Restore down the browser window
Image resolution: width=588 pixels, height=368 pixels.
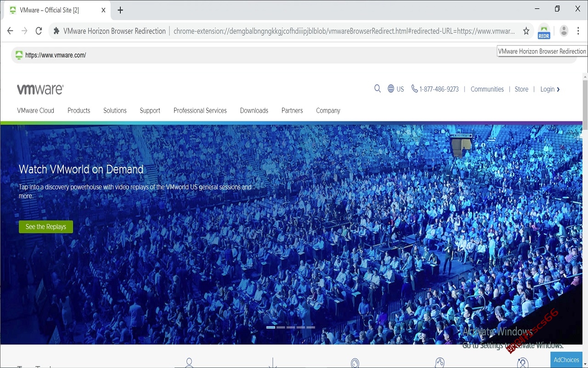point(557,9)
